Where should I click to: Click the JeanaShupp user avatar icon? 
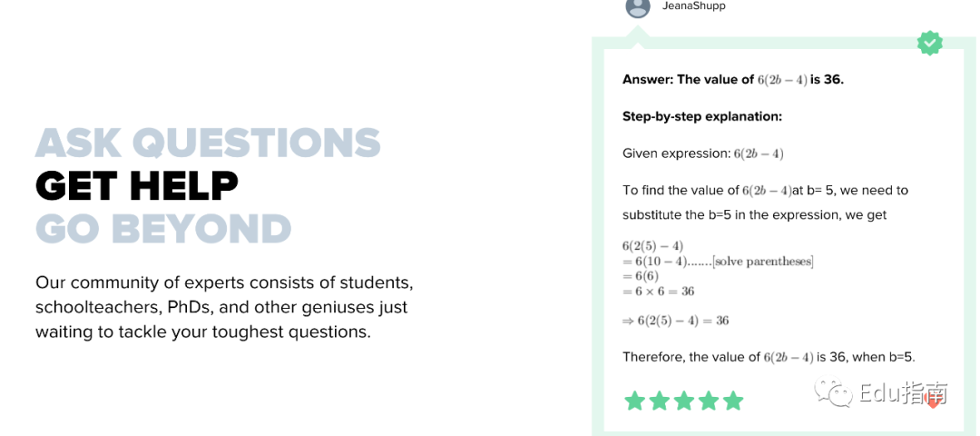638,7
